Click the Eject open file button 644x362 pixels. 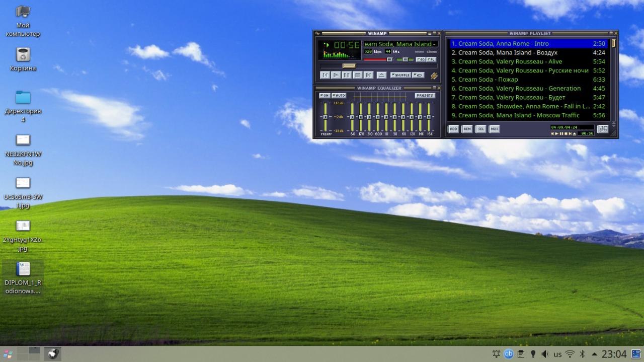pos(381,75)
